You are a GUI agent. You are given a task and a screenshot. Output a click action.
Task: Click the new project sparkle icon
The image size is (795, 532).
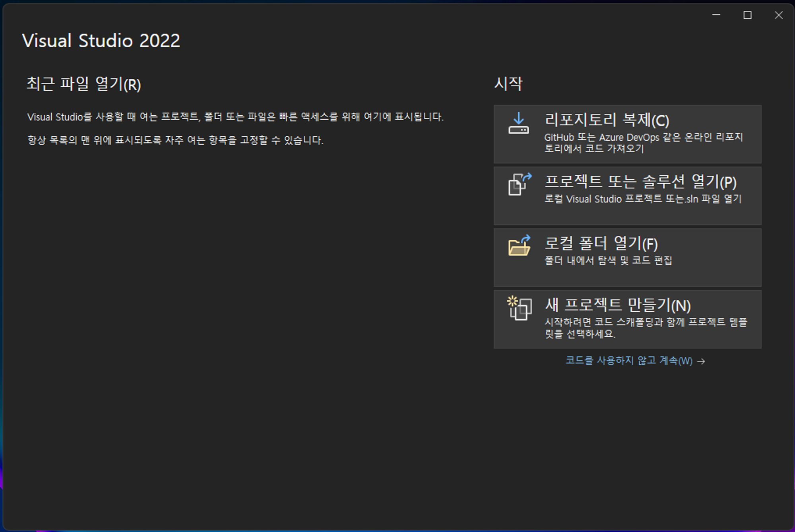[519, 308]
